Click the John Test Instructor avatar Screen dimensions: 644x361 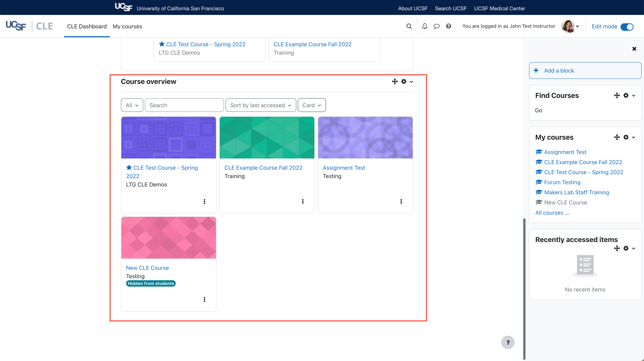point(567,26)
